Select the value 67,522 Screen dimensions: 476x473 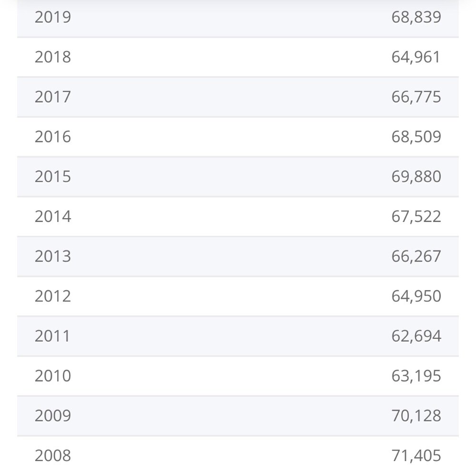(x=416, y=217)
